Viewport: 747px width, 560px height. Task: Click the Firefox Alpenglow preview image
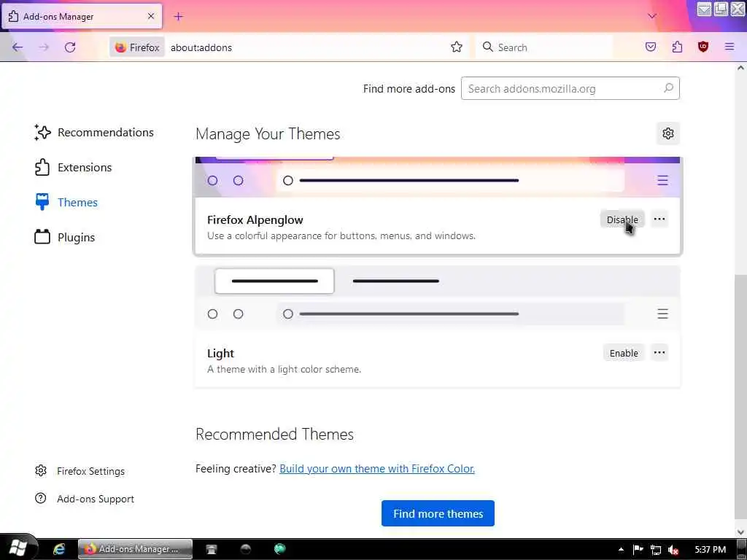pyautogui.click(x=438, y=177)
